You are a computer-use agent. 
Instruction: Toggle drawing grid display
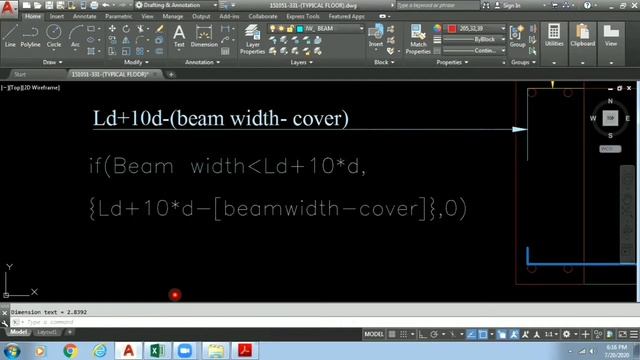point(392,334)
